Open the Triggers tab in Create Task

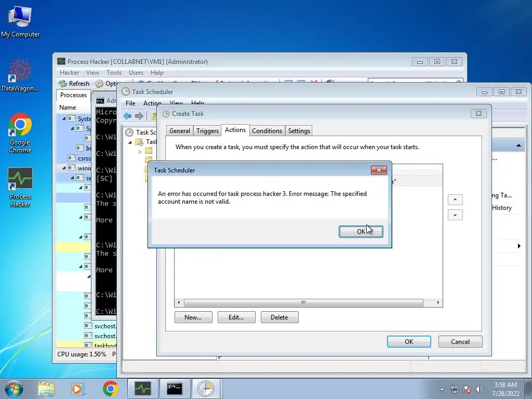207,130
